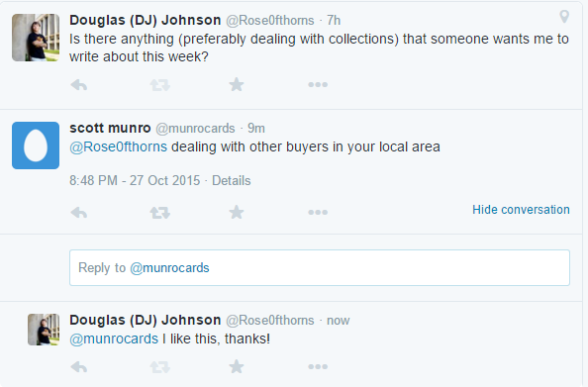Collapse thread with Hide conversation
Viewport: 588px width, 387px height.
pos(521,209)
